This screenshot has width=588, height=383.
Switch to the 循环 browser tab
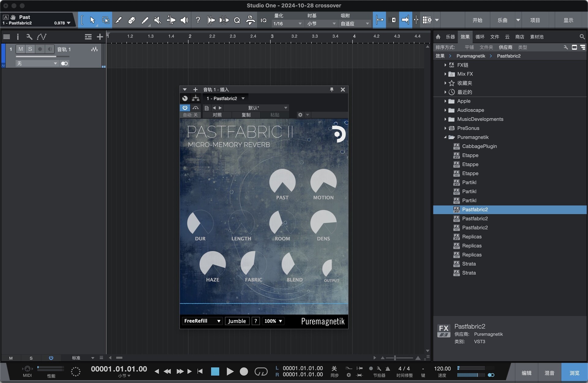[480, 37]
